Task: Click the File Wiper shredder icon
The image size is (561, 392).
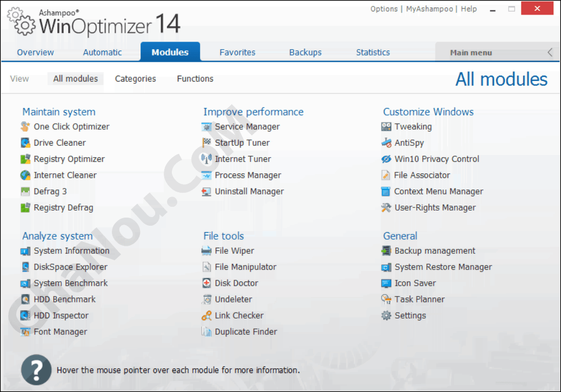Action: point(206,251)
